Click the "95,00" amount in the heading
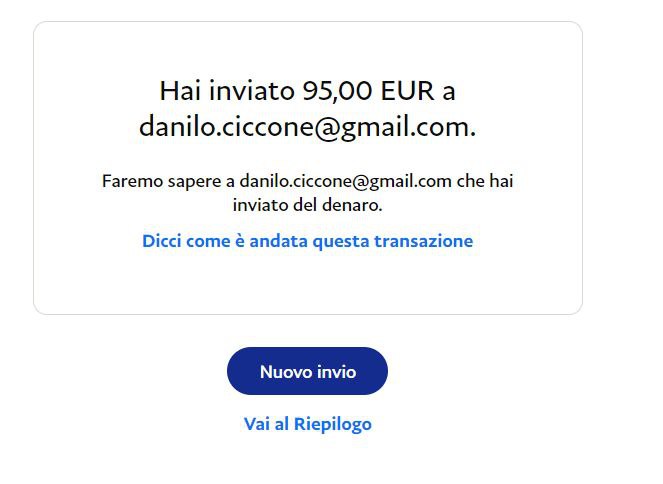The image size is (663, 484). 337,91
